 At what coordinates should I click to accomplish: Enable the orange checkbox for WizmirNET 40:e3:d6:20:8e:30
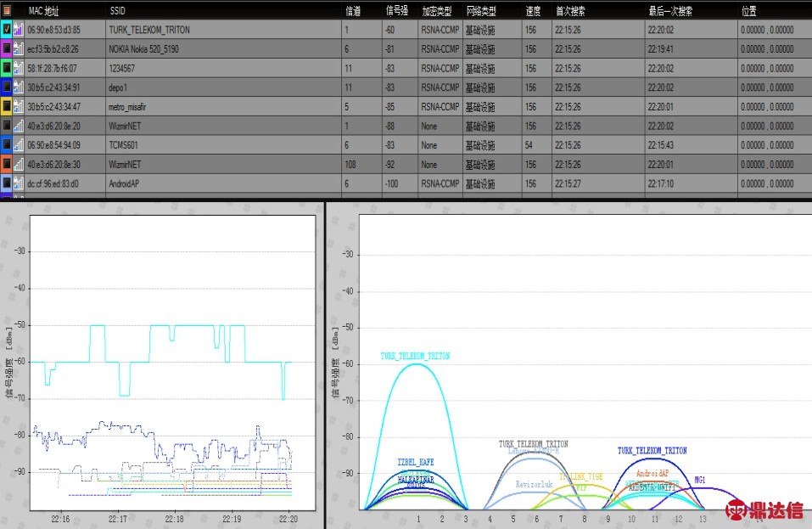(7, 164)
